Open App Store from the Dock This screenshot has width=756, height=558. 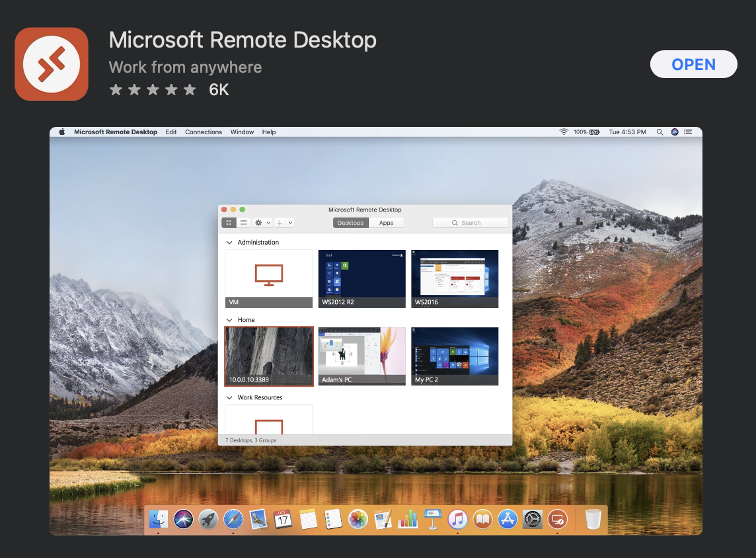tap(508, 520)
